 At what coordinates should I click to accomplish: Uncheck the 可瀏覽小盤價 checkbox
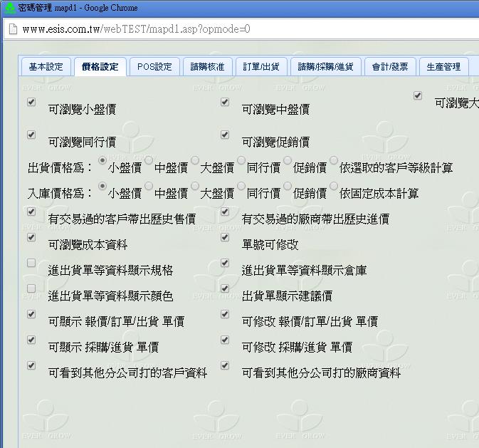(31, 102)
